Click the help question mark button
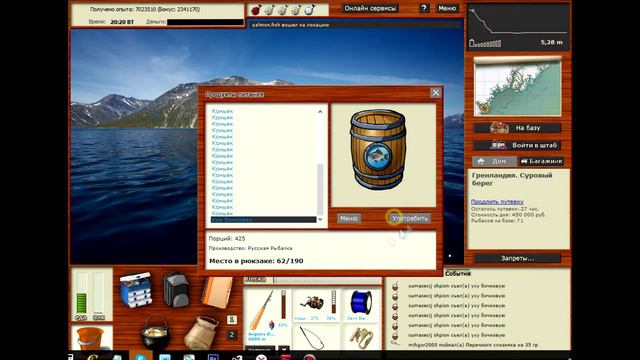The image size is (640, 360). tap(424, 8)
